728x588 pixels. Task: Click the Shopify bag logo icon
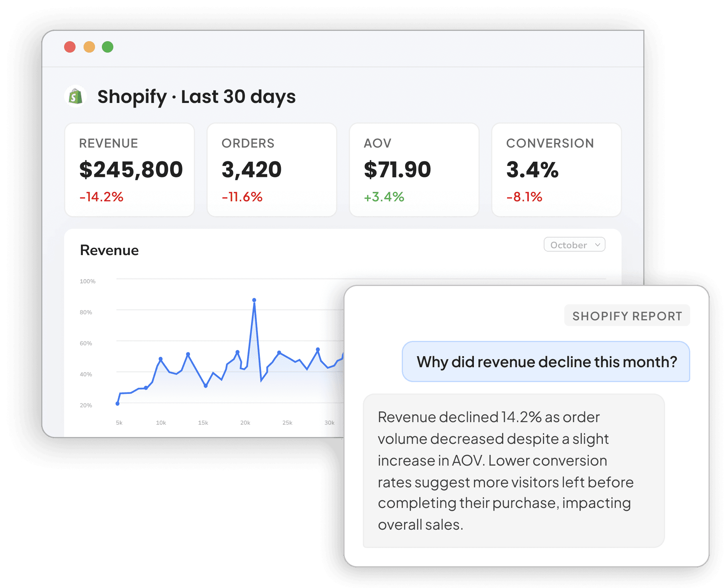tap(76, 96)
